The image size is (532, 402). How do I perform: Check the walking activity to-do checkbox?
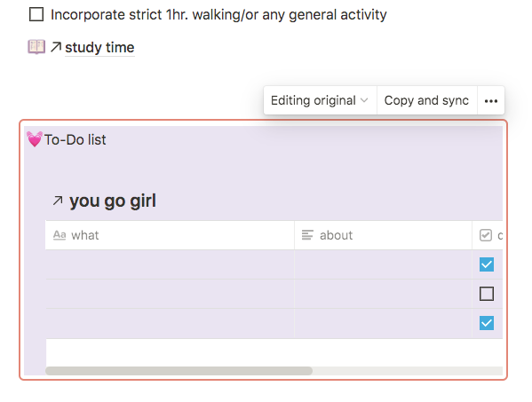[x=36, y=14]
